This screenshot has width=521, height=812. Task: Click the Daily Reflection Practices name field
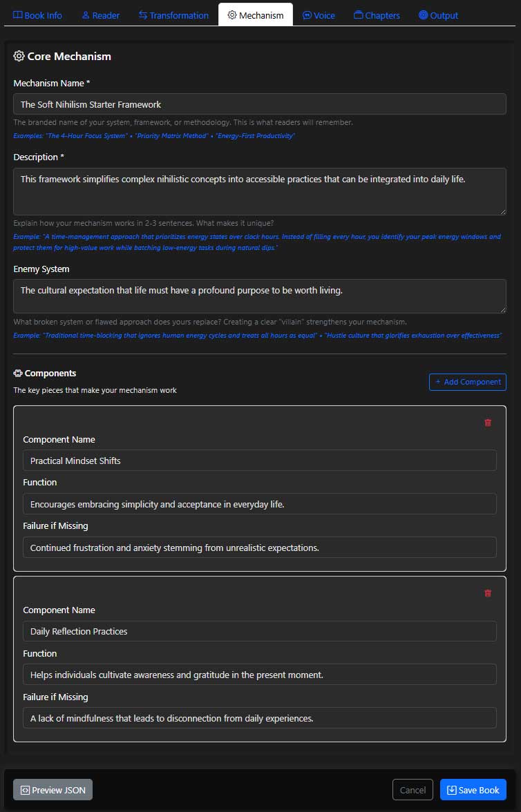[260, 631]
